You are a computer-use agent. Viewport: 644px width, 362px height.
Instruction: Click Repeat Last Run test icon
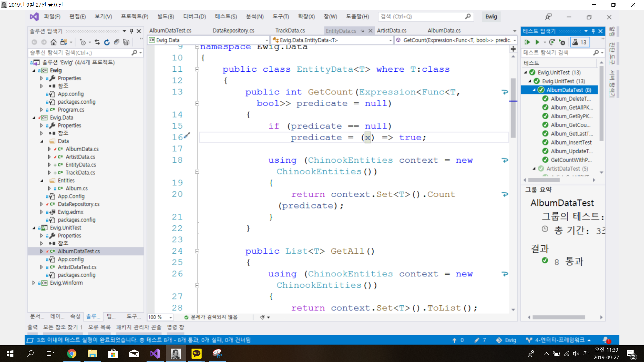(552, 42)
